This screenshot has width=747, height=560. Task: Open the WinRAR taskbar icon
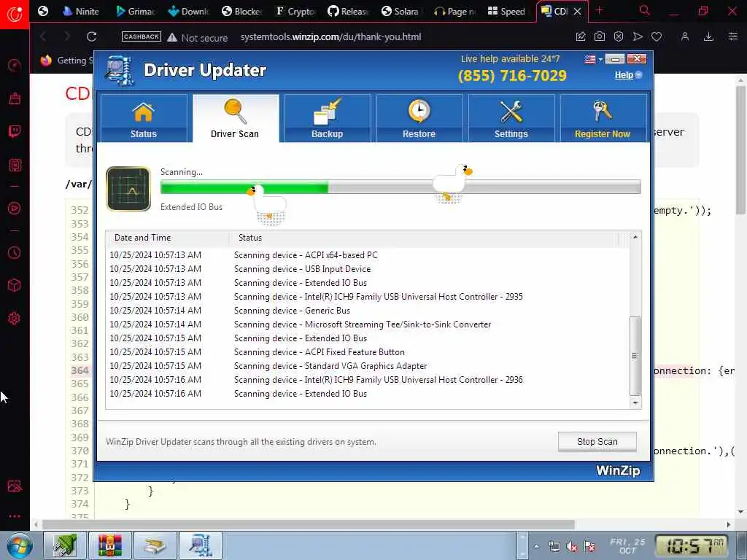110,545
